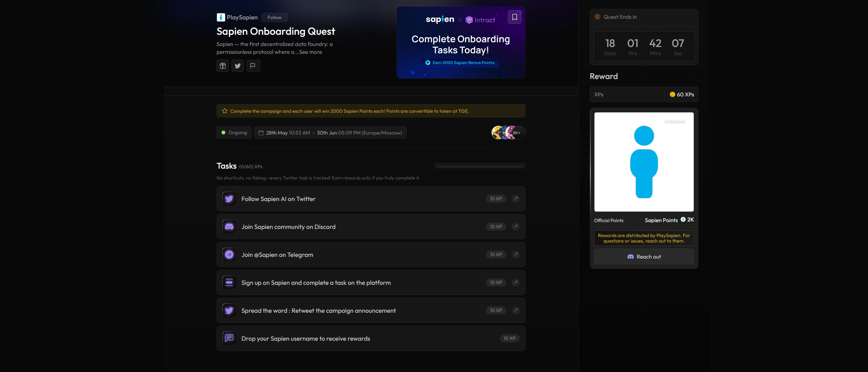
Task: Open Join @Sapien on Telegram task
Action: 371,254
